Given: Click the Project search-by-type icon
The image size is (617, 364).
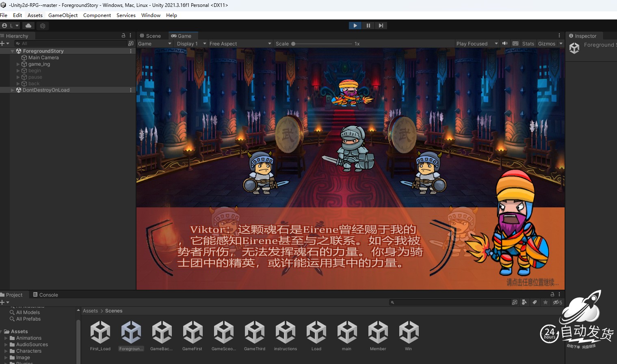Looking at the screenshot, I should [x=524, y=302].
